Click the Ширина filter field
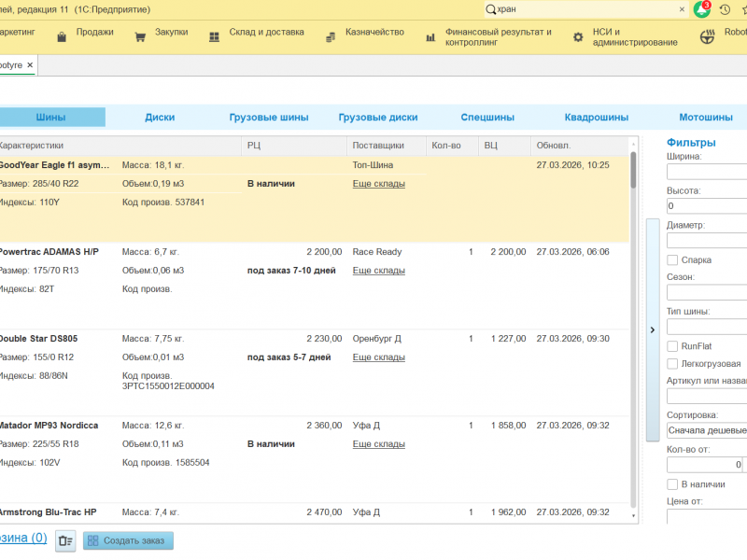This screenshot has width=747, height=560. pyautogui.click(x=707, y=172)
